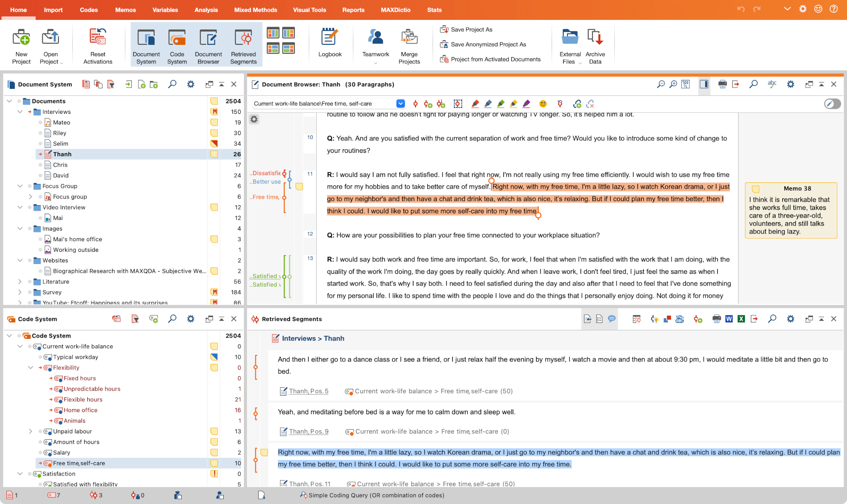The width and height of the screenshot is (847, 504).
Task: Pick the blue highlight coding marker
Action: coord(488,104)
